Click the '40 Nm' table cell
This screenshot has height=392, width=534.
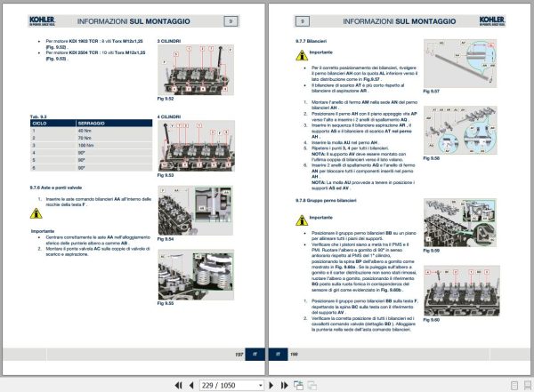click(x=114, y=131)
